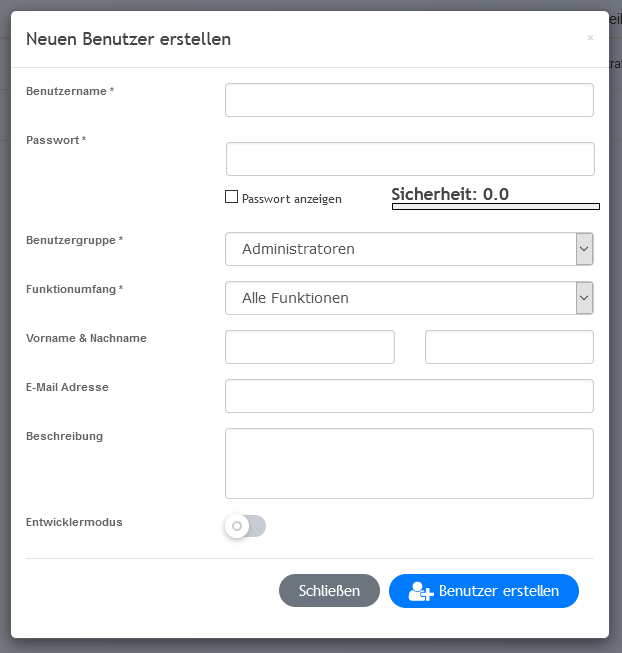Image resolution: width=622 pixels, height=653 pixels.
Task: Click the Entwicklermodus label
Action: tap(74, 522)
